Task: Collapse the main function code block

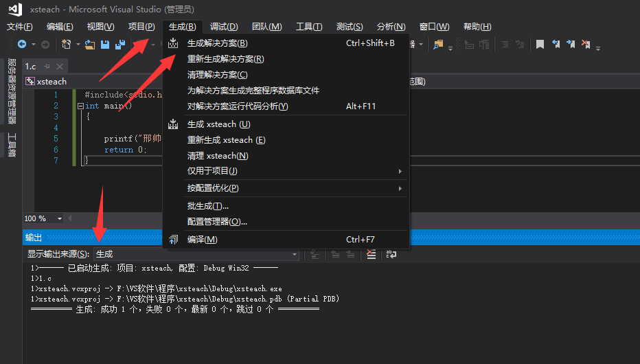Action: [80, 106]
